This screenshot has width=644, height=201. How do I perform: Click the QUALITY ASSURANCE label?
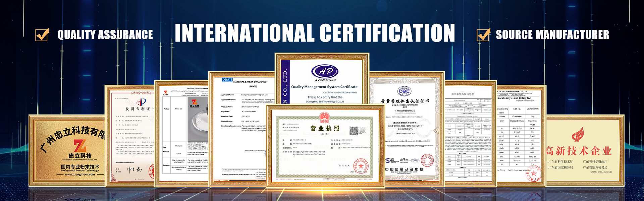tap(105, 35)
